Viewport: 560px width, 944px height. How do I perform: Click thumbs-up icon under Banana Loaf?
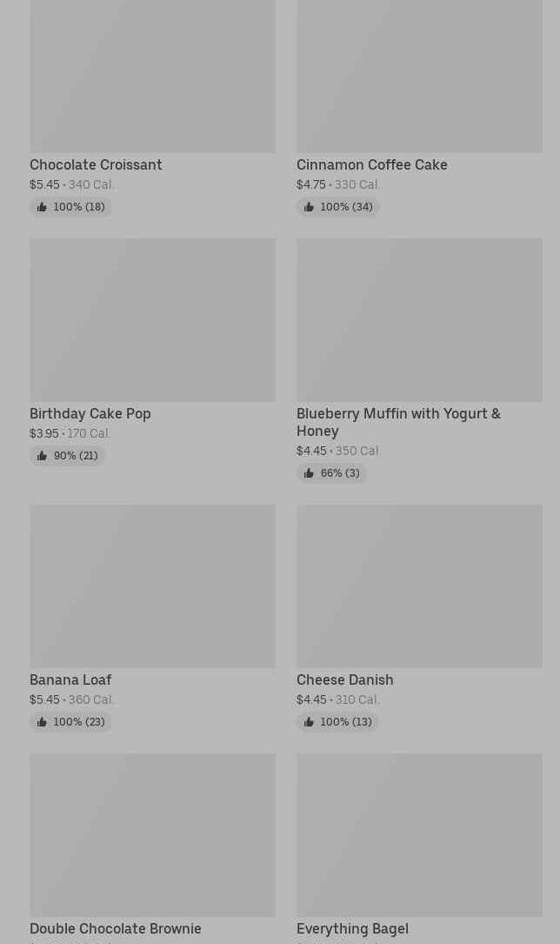[x=42, y=722]
